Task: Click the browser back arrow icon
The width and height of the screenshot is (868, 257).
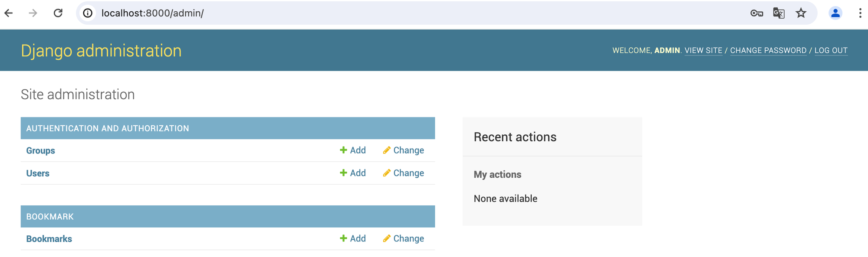Action: [x=9, y=13]
